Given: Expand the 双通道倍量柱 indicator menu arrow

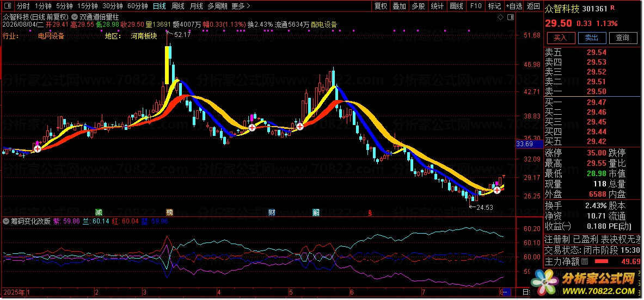Looking at the screenshot, I should (75, 17).
